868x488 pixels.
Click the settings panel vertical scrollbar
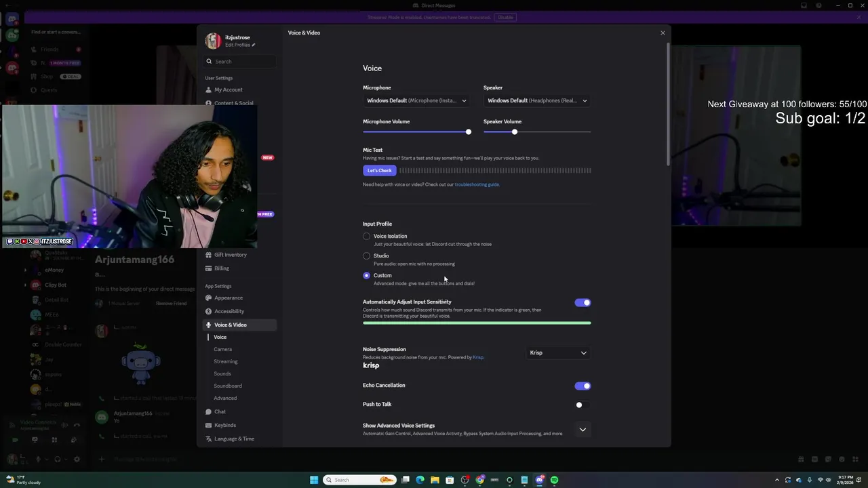point(668,105)
